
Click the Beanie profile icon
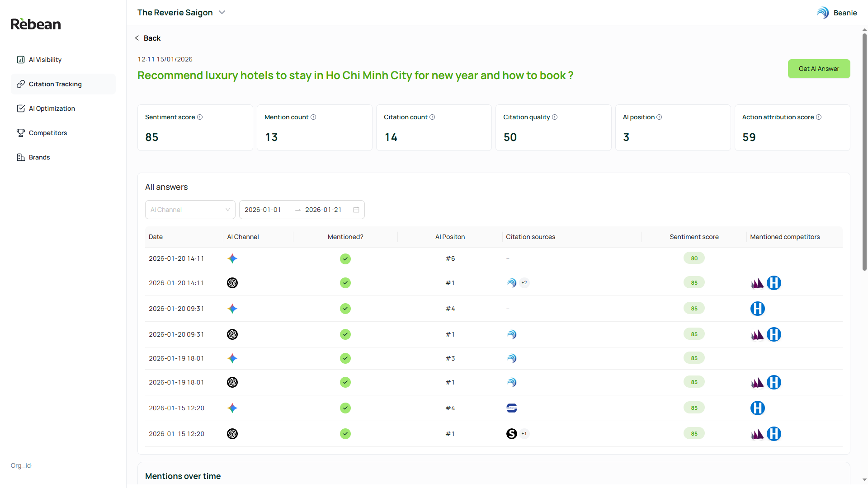point(823,13)
